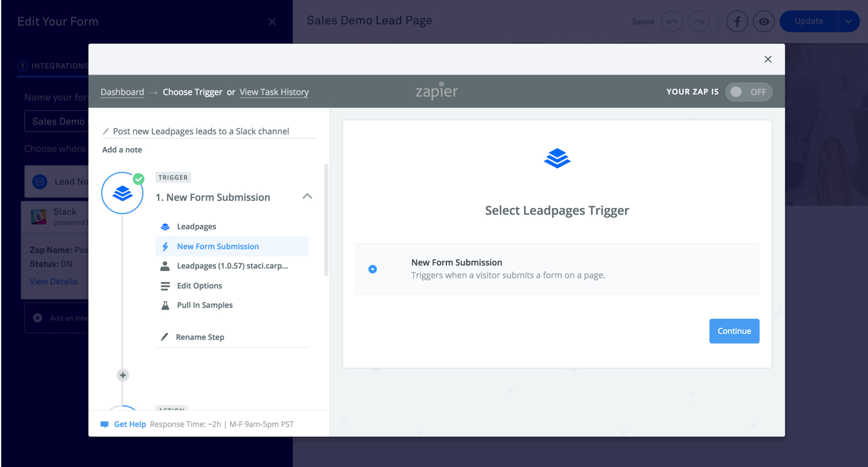The image size is (868, 467).
Task: Click the lightning bolt trigger icon
Action: [165, 246]
